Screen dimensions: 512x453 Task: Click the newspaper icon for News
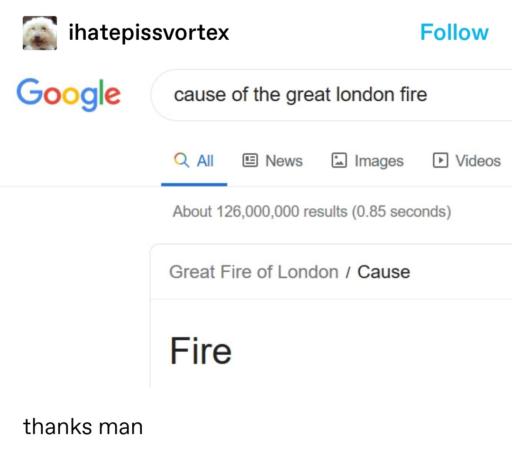coord(250,160)
